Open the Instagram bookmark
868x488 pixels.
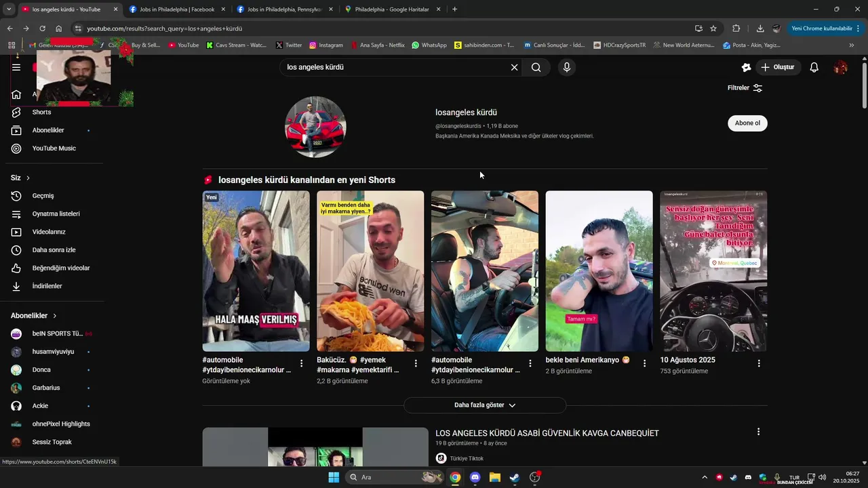(325, 45)
